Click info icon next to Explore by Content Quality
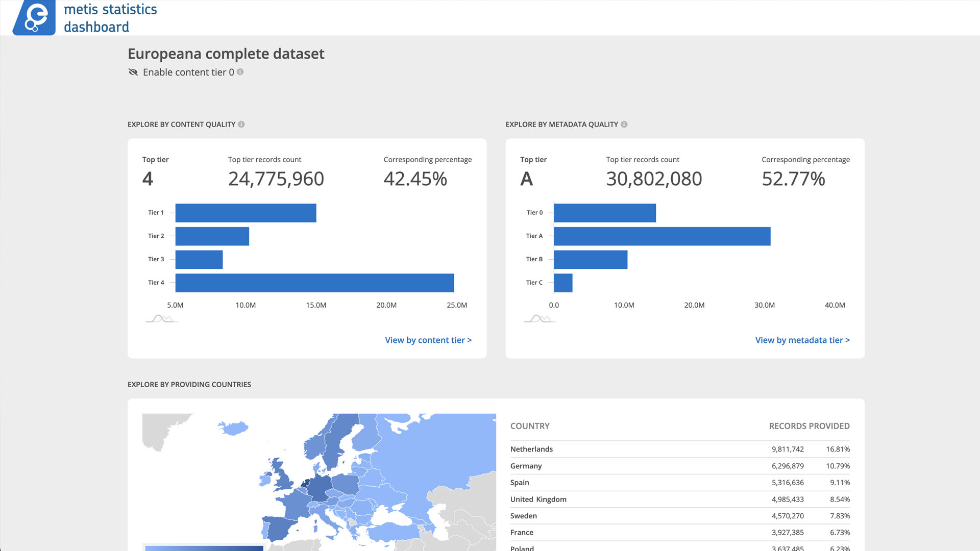 pyautogui.click(x=241, y=124)
